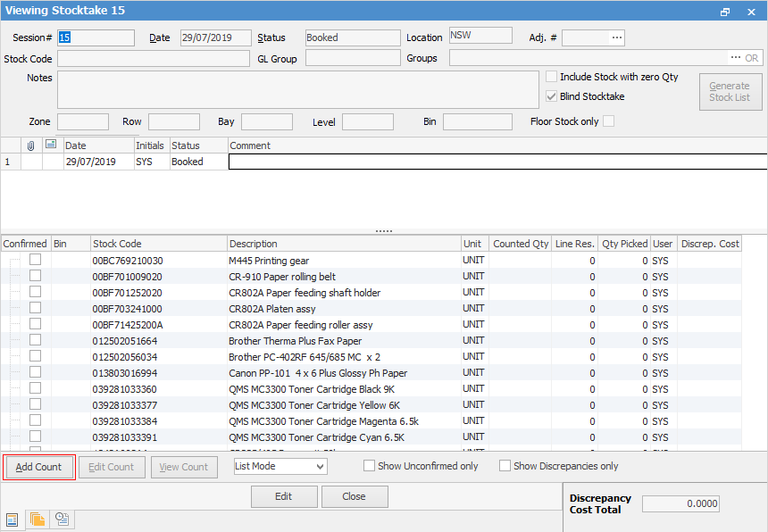Click the Add Count button
The width and height of the screenshot is (768, 532).
tap(38, 467)
